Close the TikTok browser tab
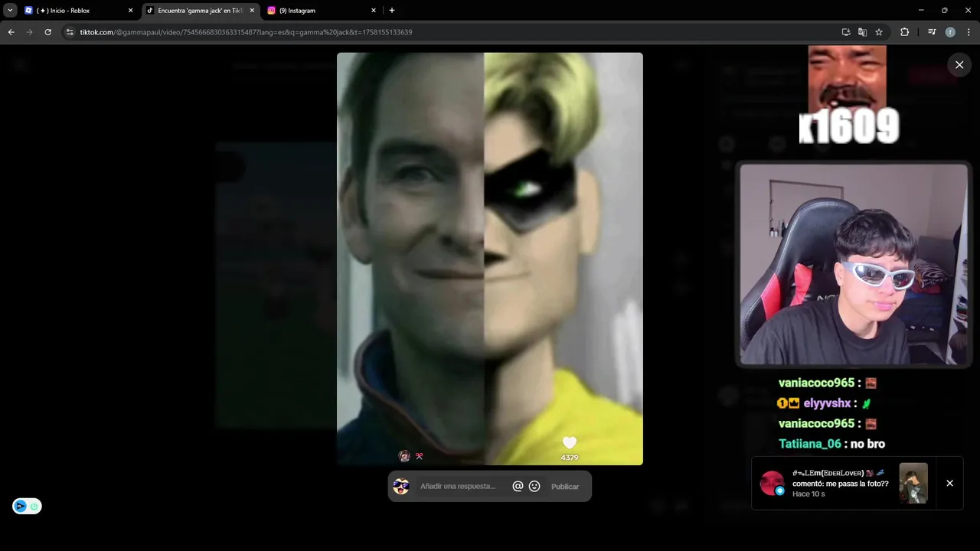Image resolution: width=980 pixels, height=551 pixels. [x=252, y=11]
